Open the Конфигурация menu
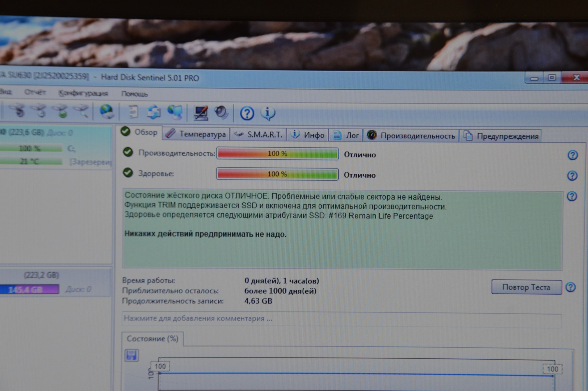Viewport: 588px width, 391px height. 83,93
